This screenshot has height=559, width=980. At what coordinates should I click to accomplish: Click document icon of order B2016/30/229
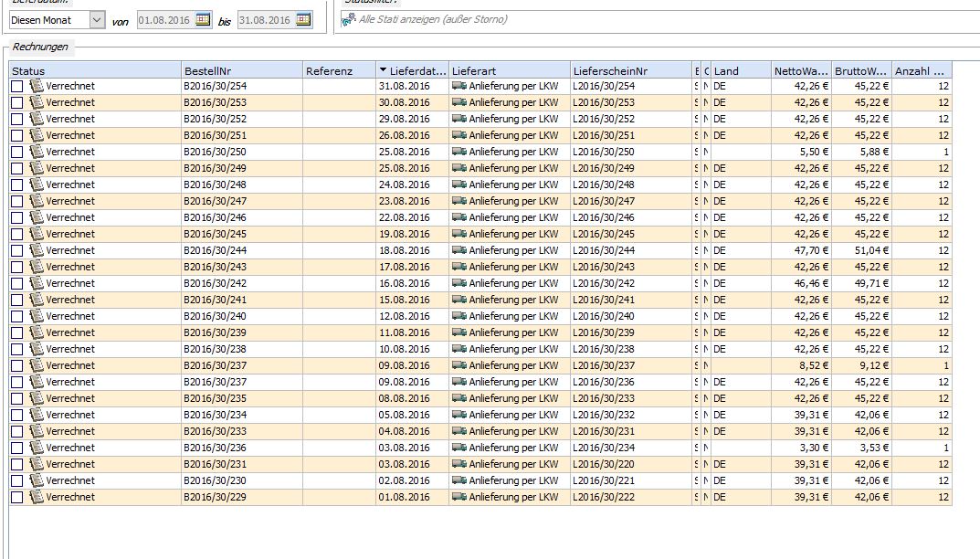tap(37, 497)
